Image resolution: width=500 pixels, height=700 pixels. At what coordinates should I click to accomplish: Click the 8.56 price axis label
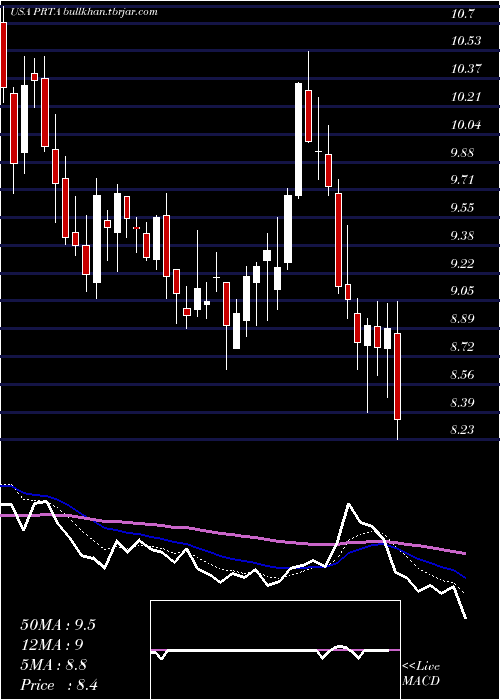click(464, 374)
